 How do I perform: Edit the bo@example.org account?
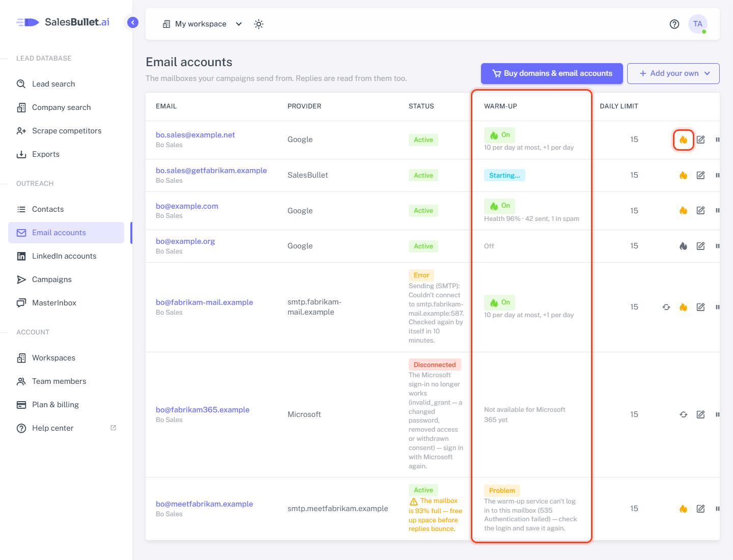tap(701, 246)
